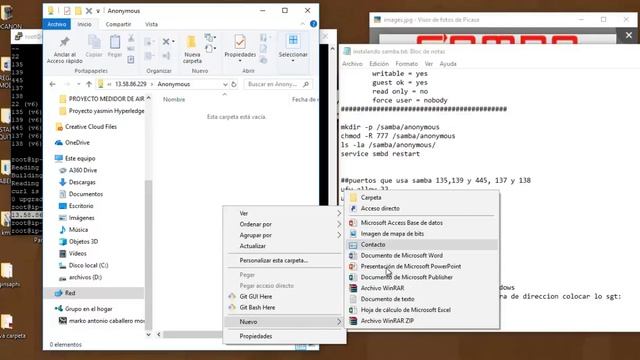Switch to the Inicio ribbon tab
This screenshot has width=640, height=360.
84,24
